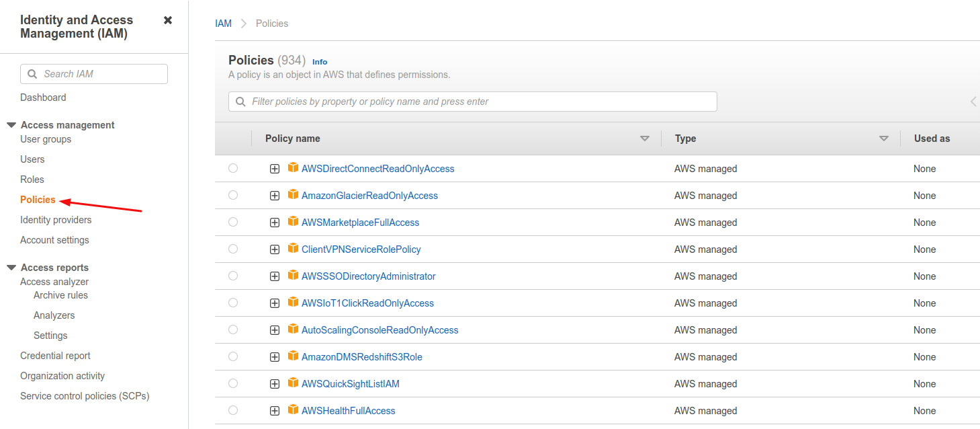
Task: Select the AmazonDMSRedshiftS3Role radio button
Action: [233, 356]
